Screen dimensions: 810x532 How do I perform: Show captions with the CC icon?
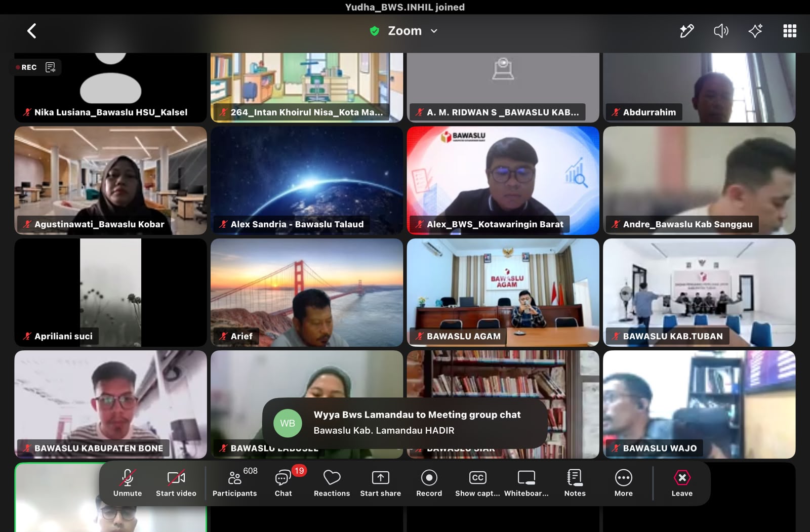477,483
